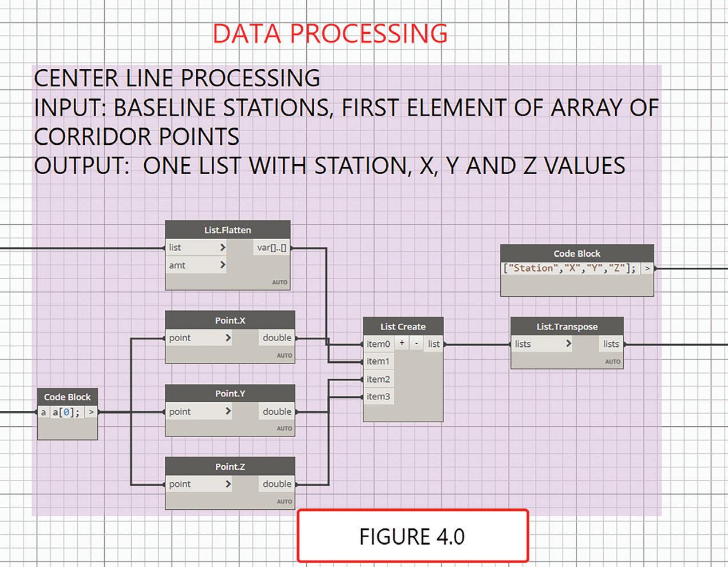The image size is (728, 567).
Task: Edit the a[0]; code field
Action: (x=67, y=412)
